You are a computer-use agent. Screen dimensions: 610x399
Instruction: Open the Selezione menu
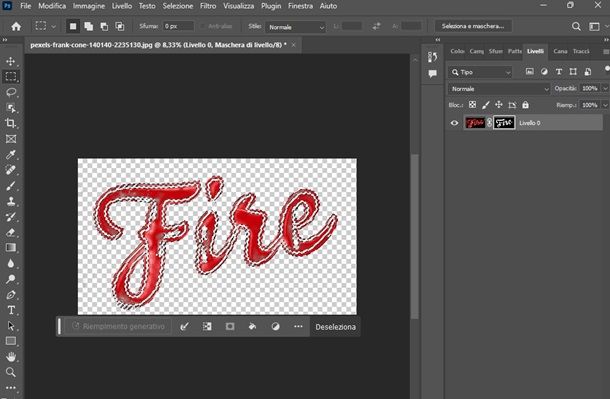tap(178, 6)
